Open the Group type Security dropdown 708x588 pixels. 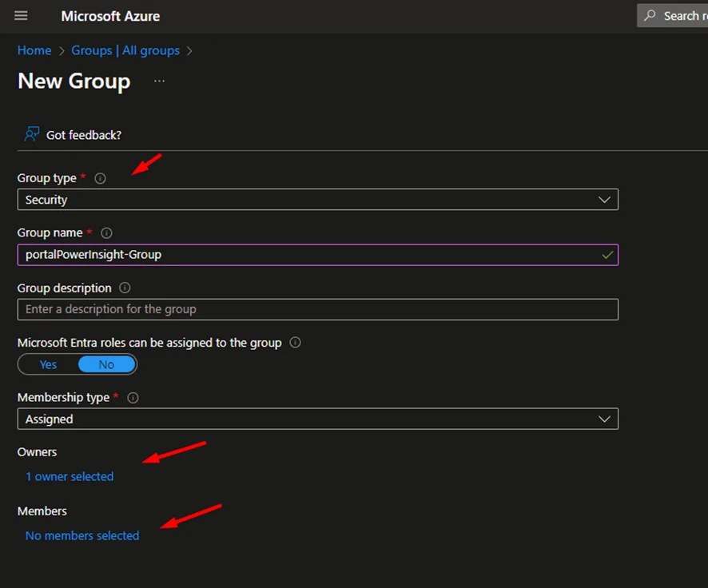point(318,200)
